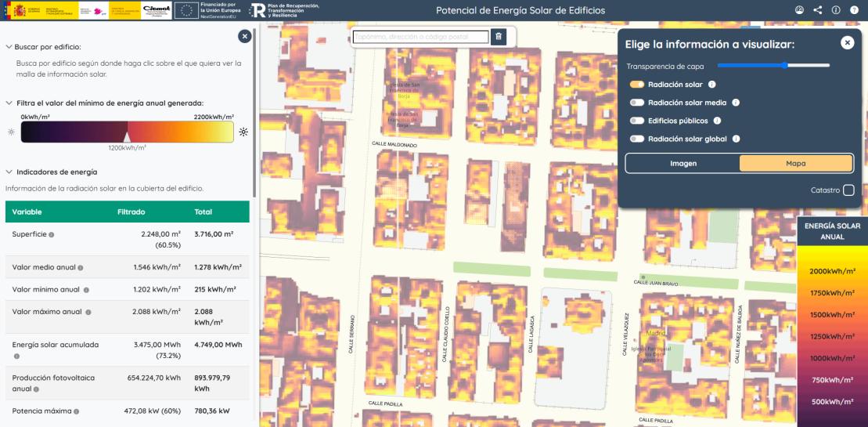Click the share icon in top bar
Image resolution: width=868 pixels, height=427 pixels.
pos(818,10)
